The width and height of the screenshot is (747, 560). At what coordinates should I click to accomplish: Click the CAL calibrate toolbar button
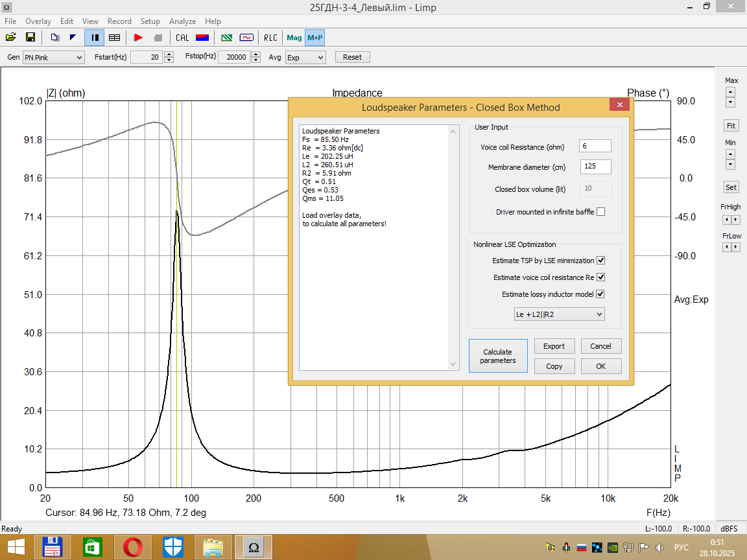pyautogui.click(x=182, y=38)
